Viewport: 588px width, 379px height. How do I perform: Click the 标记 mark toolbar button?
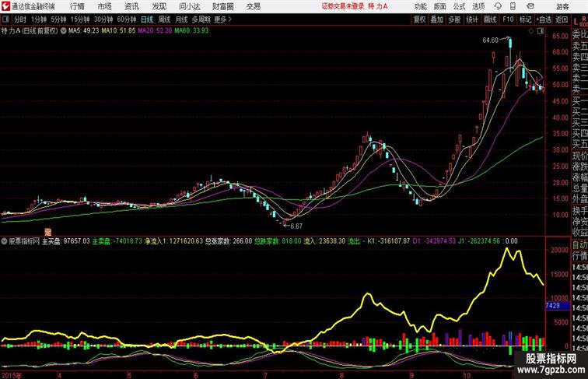pyautogui.click(x=525, y=19)
